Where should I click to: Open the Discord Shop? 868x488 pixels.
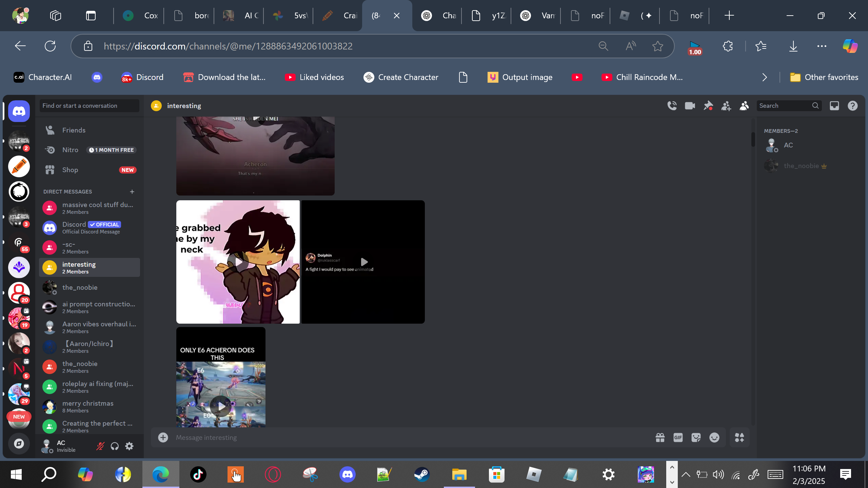[x=90, y=170]
